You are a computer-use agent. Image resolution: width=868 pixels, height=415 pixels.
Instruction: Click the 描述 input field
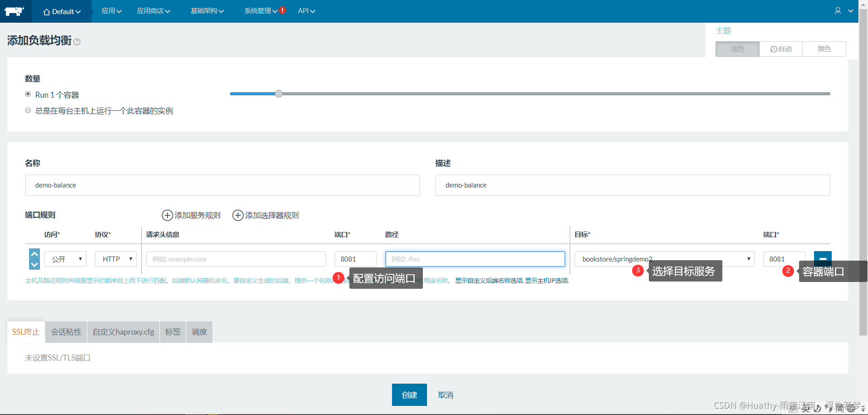pyautogui.click(x=633, y=185)
